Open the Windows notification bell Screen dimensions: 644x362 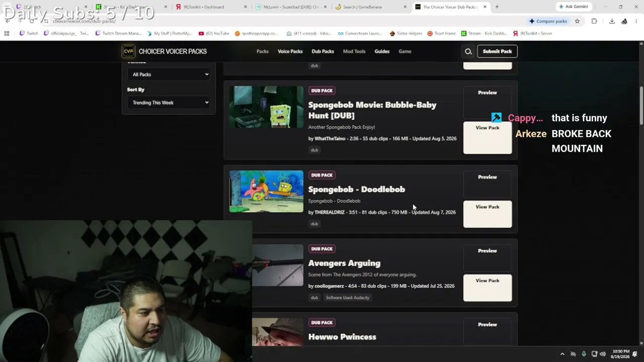coord(635,354)
